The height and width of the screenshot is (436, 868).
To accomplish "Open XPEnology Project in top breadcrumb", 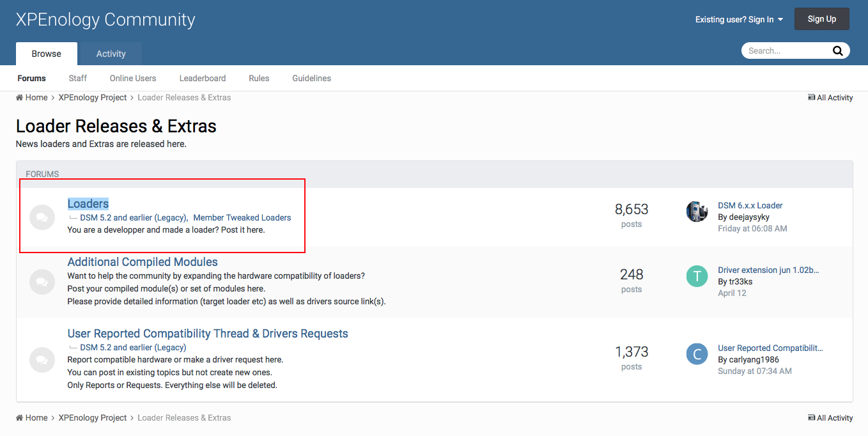I will click(93, 98).
